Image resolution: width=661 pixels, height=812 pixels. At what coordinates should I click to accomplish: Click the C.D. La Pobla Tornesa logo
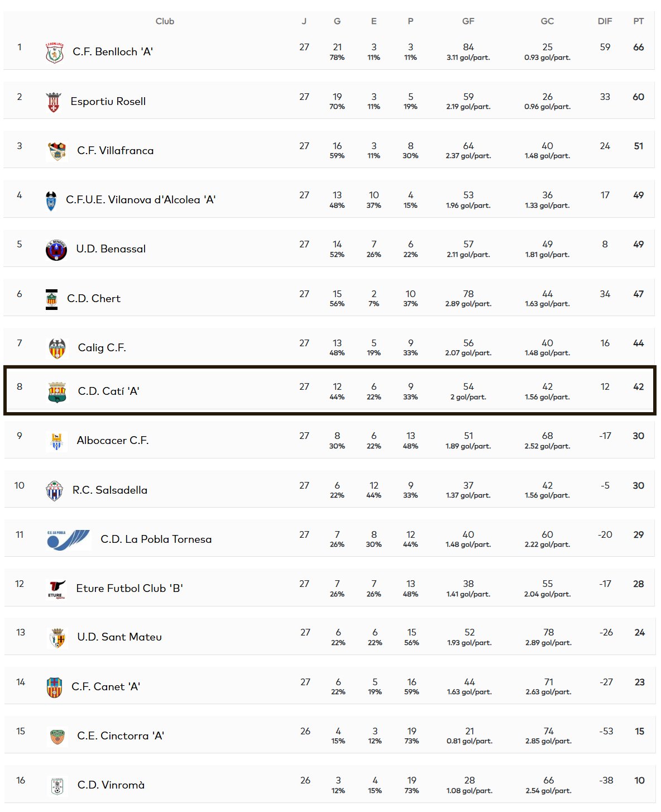click(x=69, y=539)
